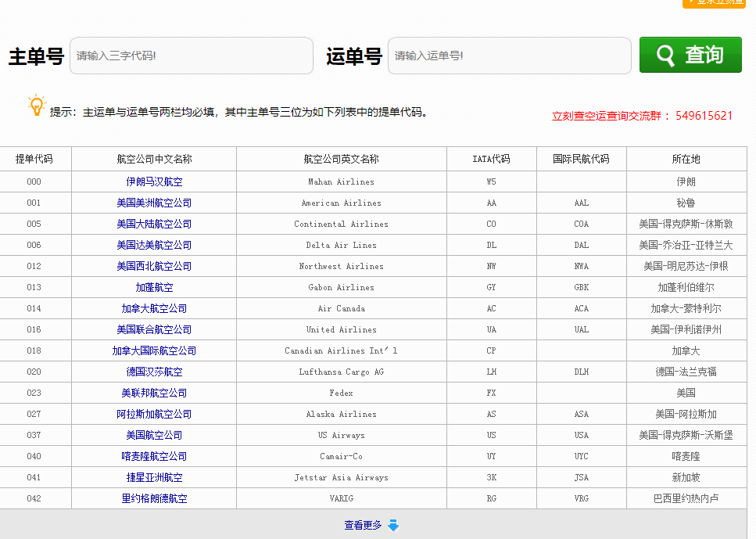Click the bill code 020 cell
Screen dimensions: 756x539
pos(34,372)
